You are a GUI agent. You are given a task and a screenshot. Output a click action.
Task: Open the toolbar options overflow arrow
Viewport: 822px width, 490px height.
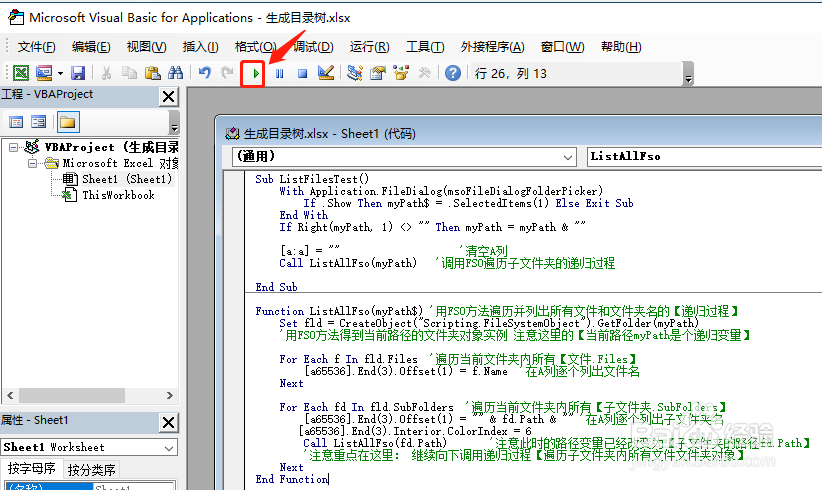tap(688, 73)
